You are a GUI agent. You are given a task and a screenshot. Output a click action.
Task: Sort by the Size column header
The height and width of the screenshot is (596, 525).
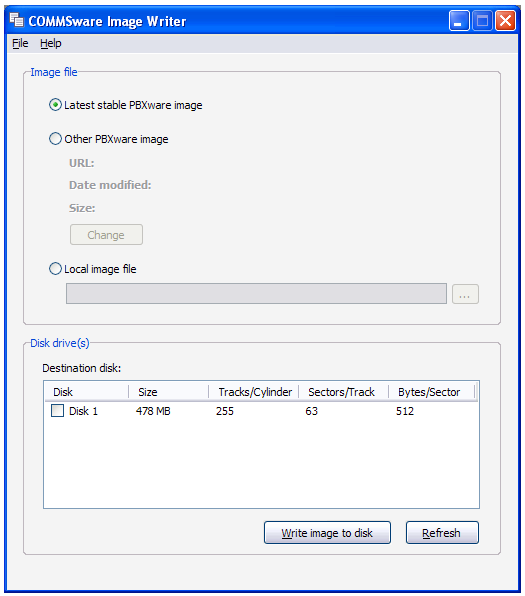tap(169, 392)
